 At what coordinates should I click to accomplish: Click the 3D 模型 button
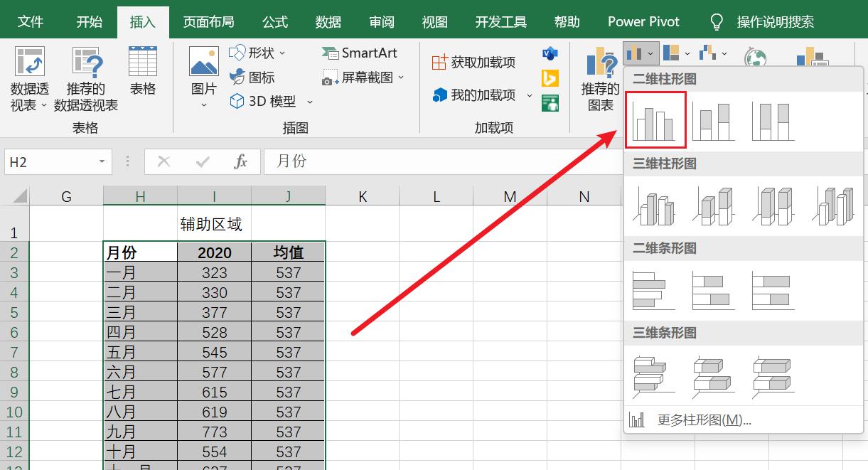coord(263,101)
